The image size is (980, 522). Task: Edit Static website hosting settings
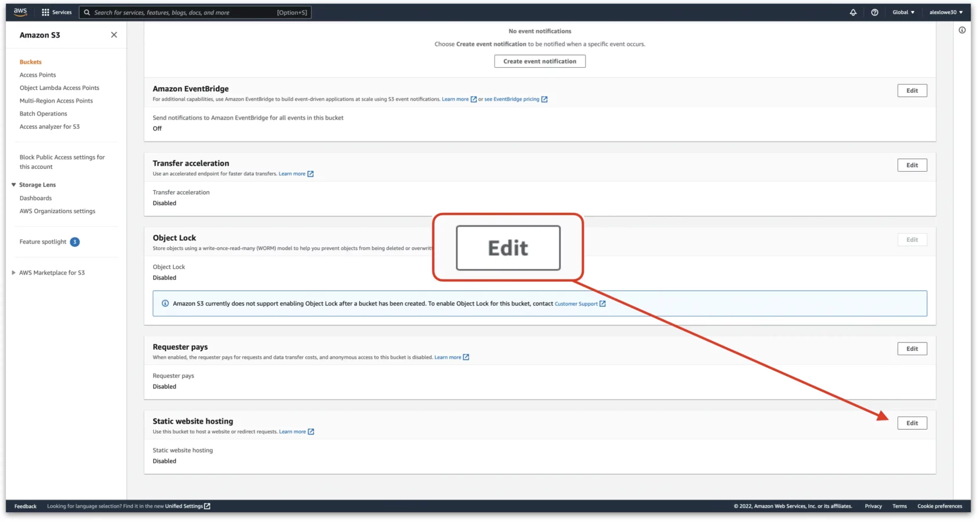912,423
